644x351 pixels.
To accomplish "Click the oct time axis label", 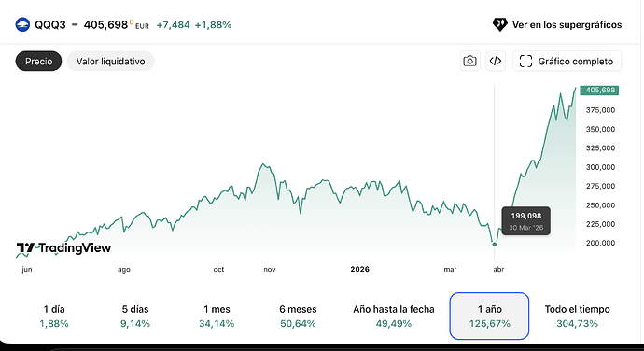I will 219,269.
